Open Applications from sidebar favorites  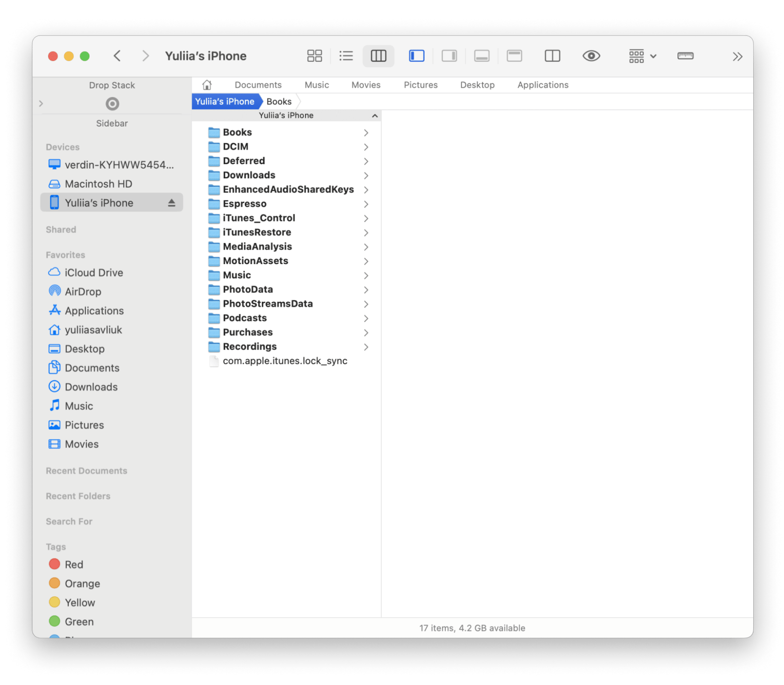click(112, 311)
